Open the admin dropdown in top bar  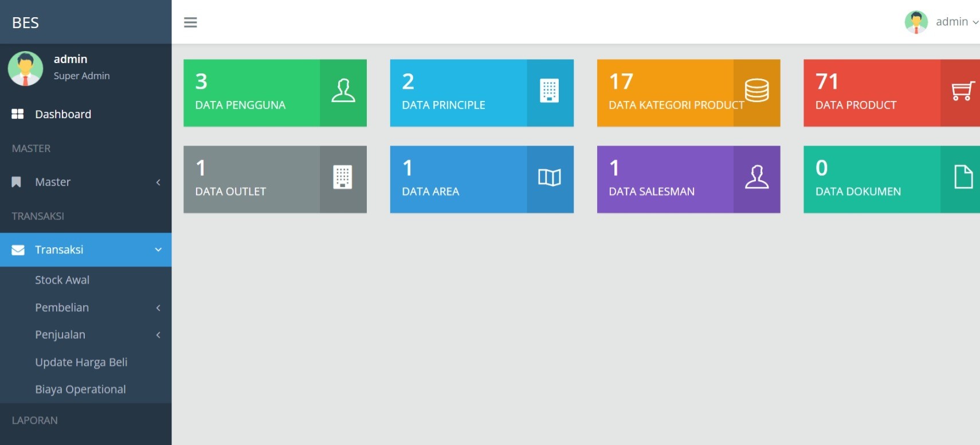(x=942, y=22)
